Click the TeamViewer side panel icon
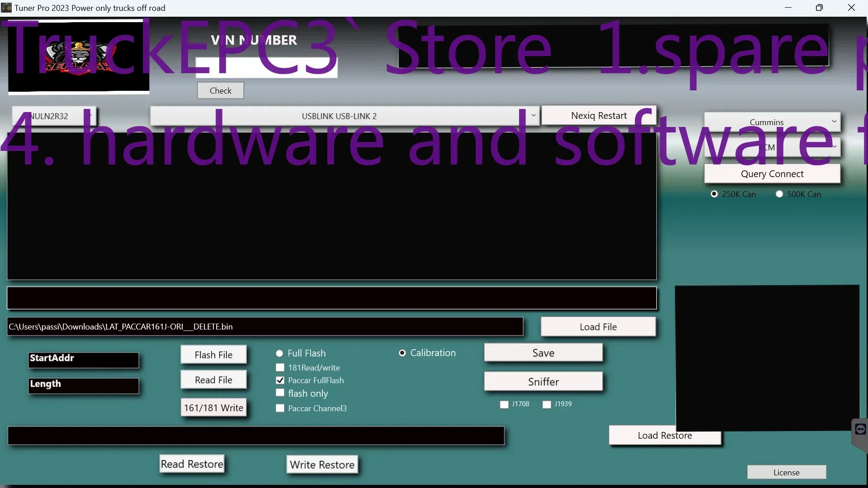 click(860, 429)
